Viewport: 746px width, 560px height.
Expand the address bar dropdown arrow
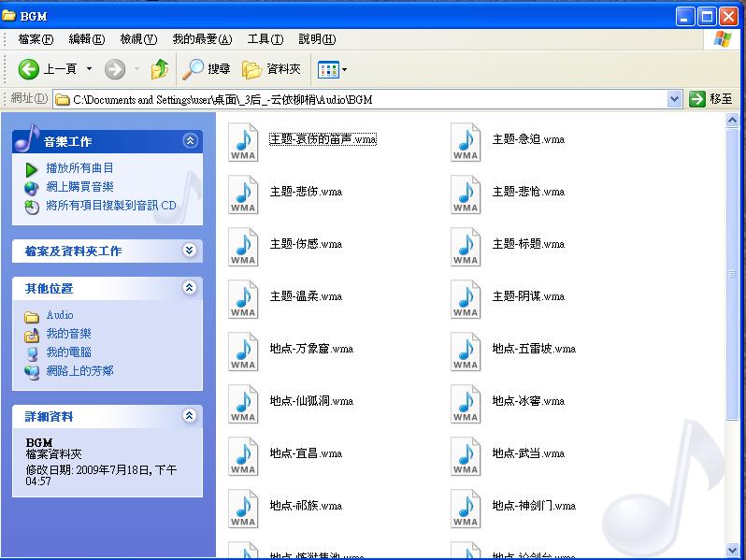[x=674, y=99]
